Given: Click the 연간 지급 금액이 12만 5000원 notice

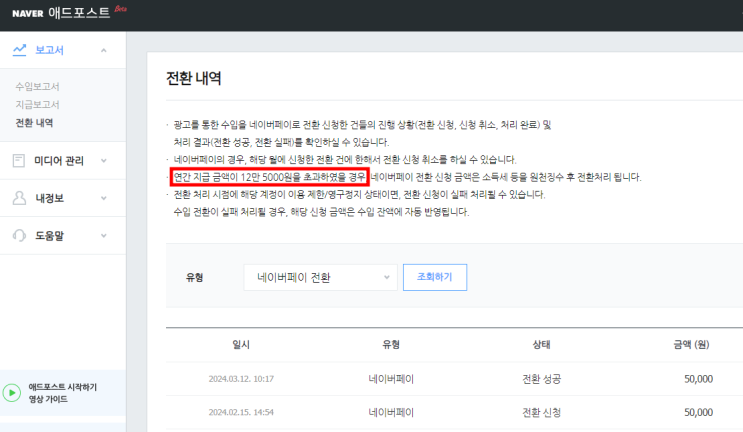Looking at the screenshot, I should [270, 177].
